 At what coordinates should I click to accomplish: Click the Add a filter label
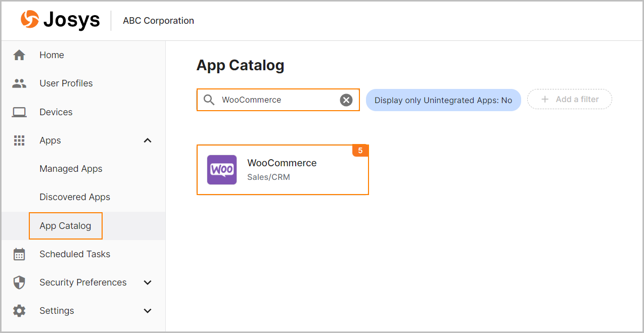[577, 100]
